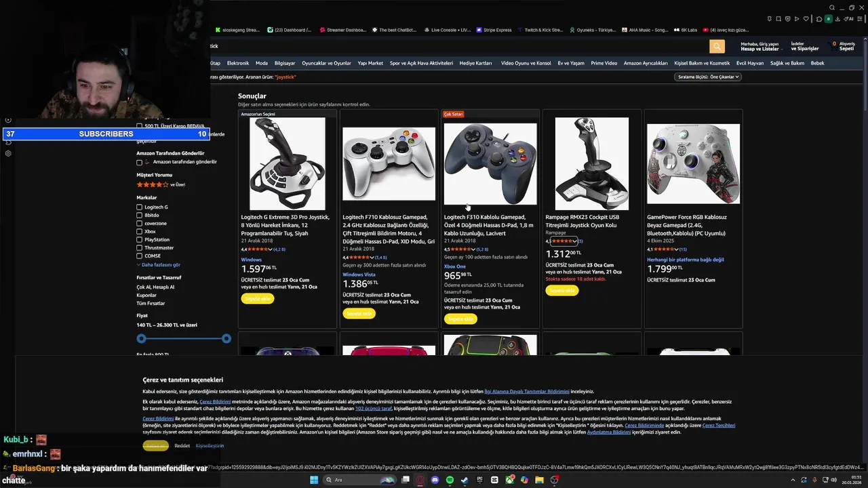Open the browser search magnifier in title bar

pyautogui.click(x=832, y=8)
